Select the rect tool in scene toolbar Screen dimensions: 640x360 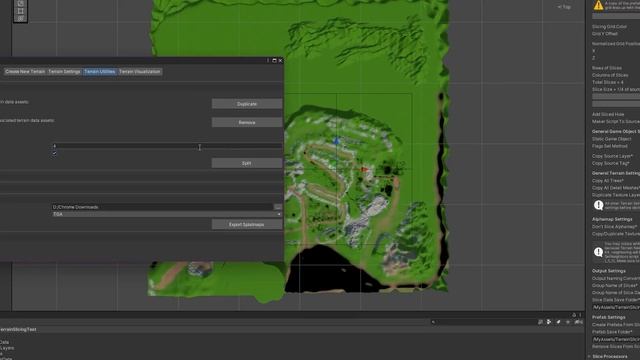pyautogui.click(x=20, y=11)
